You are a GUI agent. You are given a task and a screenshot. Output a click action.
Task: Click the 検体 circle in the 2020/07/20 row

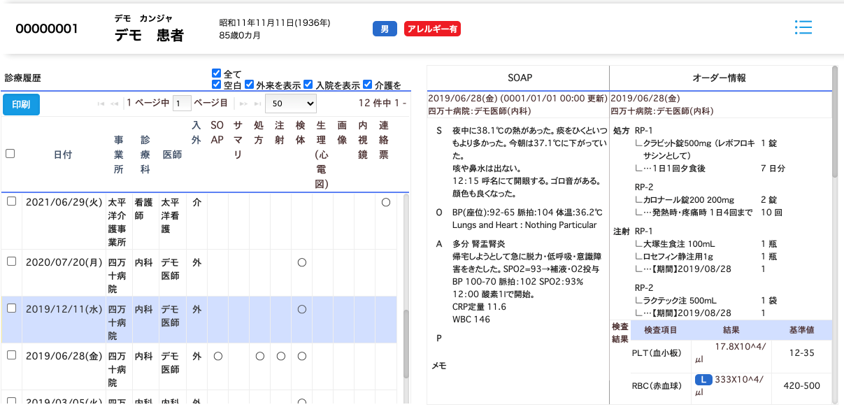[x=301, y=262]
